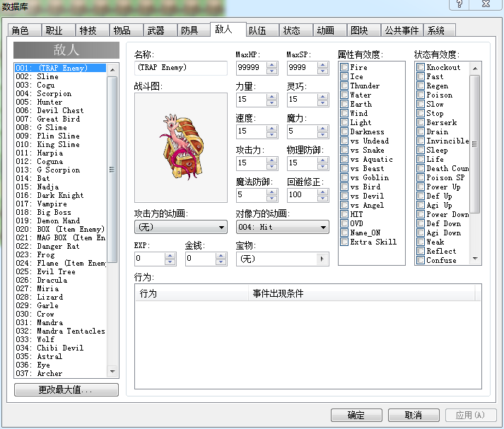504x429 pixels.
Task: Open the 动画 tab
Action: point(329,30)
